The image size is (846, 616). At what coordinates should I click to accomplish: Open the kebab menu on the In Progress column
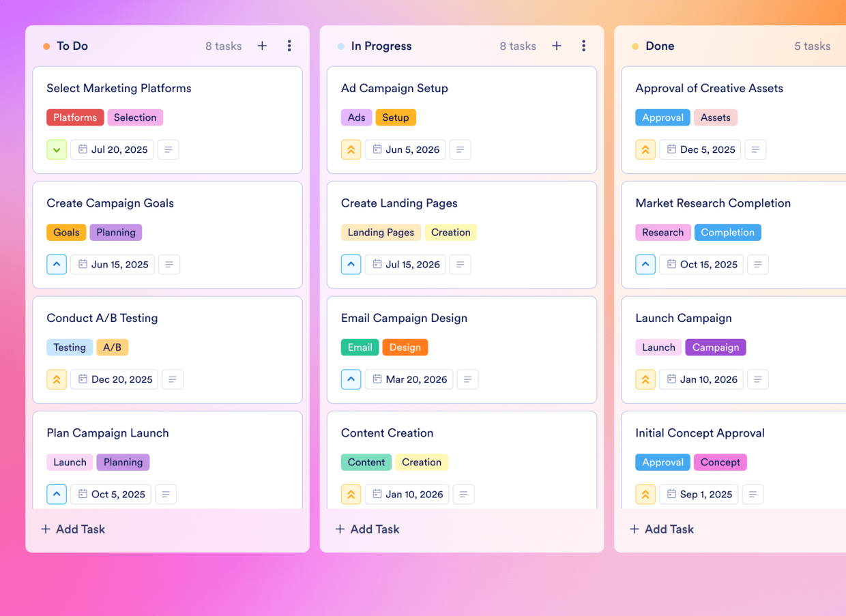point(584,46)
